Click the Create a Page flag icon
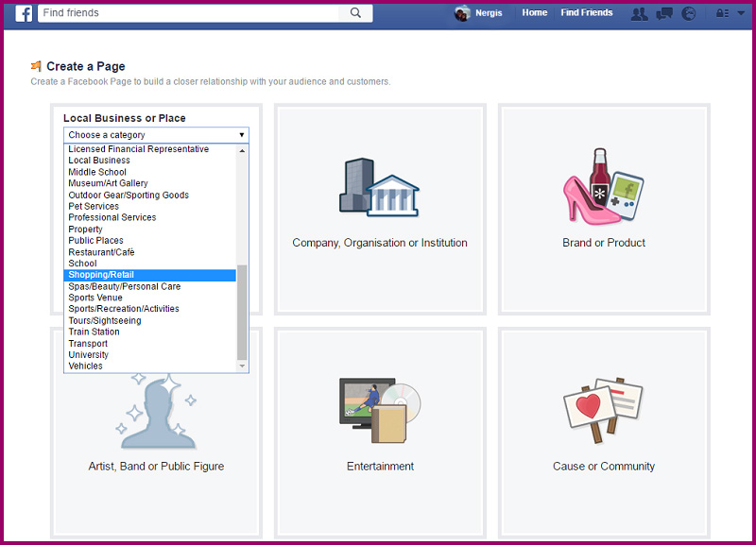The width and height of the screenshot is (756, 545). [x=36, y=66]
